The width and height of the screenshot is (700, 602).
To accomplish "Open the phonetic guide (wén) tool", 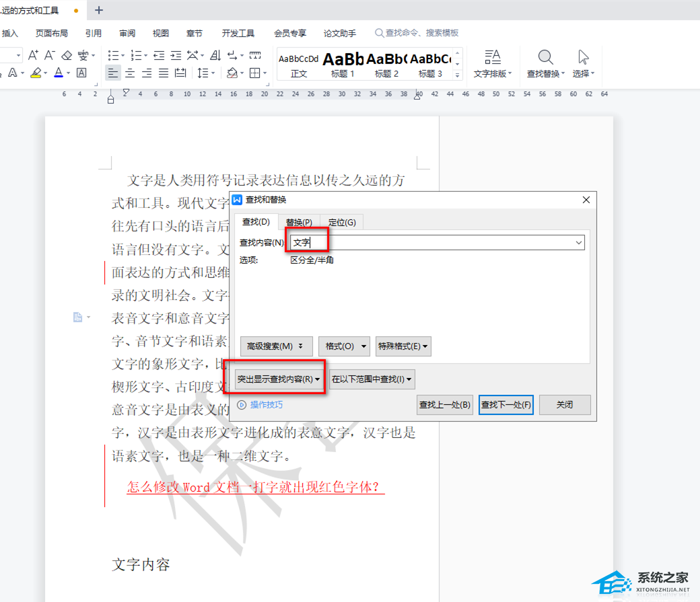I will click(83, 55).
